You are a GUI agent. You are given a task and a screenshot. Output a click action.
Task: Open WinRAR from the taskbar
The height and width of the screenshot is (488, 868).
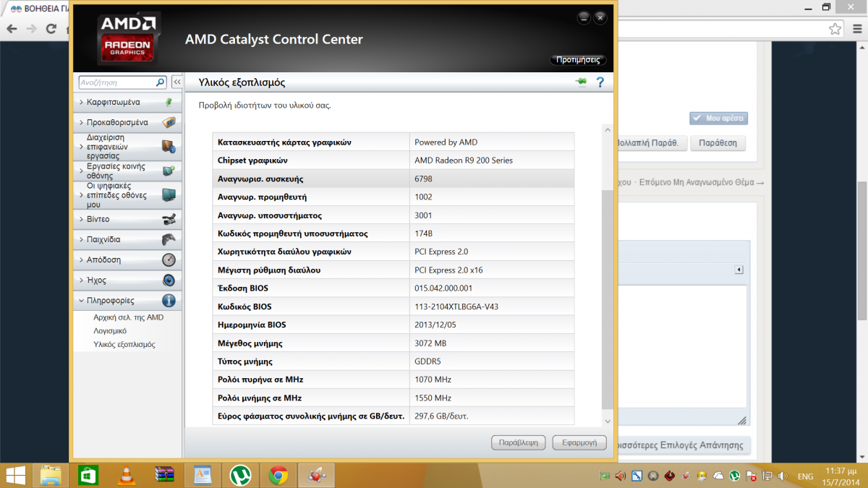click(x=165, y=475)
